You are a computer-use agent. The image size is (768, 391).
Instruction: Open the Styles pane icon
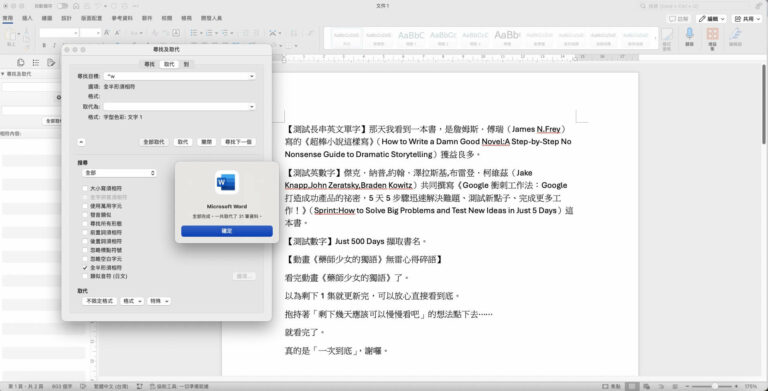pyautogui.click(x=667, y=34)
